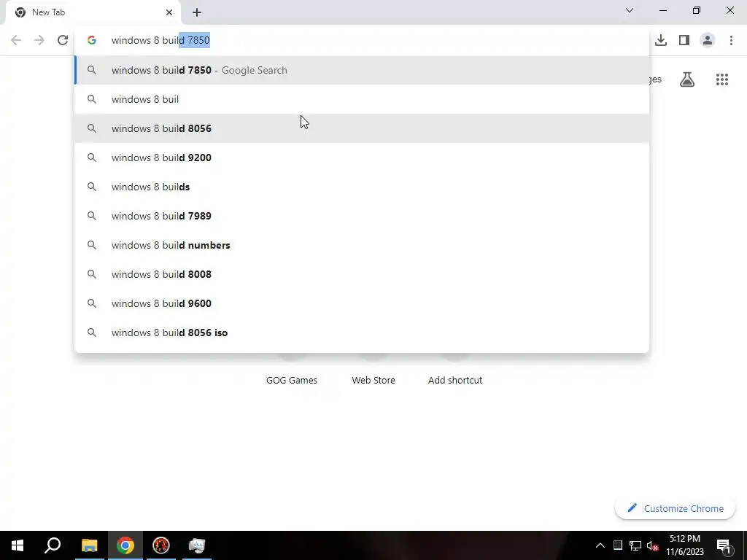Click the taskbar clock showing 5:12 PM
The image size is (747, 560).
[684, 545]
